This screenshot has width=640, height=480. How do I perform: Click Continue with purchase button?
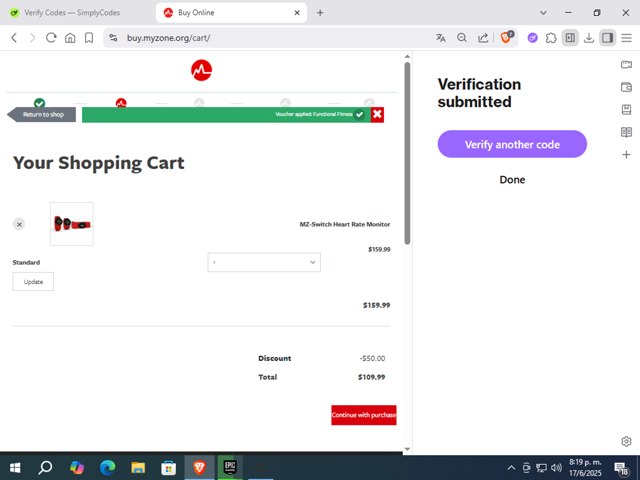364,415
